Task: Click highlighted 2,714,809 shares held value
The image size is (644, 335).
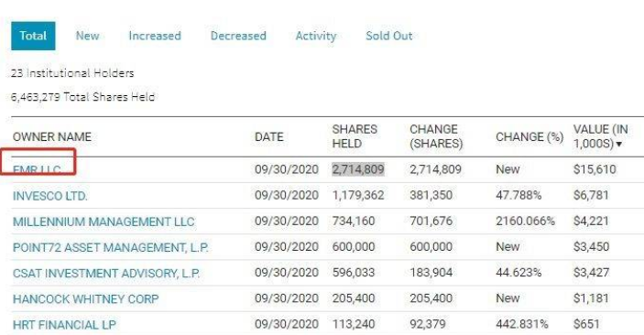Action: pos(358,169)
